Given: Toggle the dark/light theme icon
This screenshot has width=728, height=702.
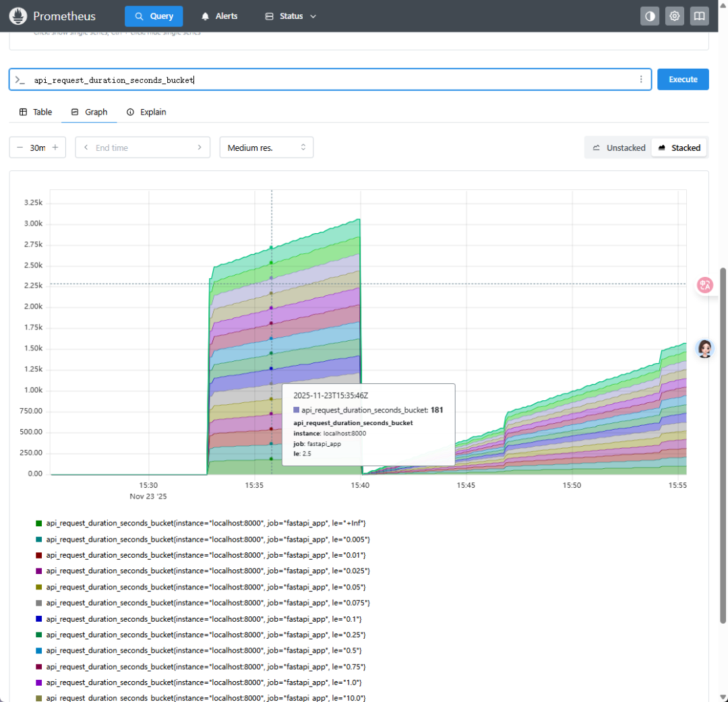Looking at the screenshot, I should coord(650,16).
